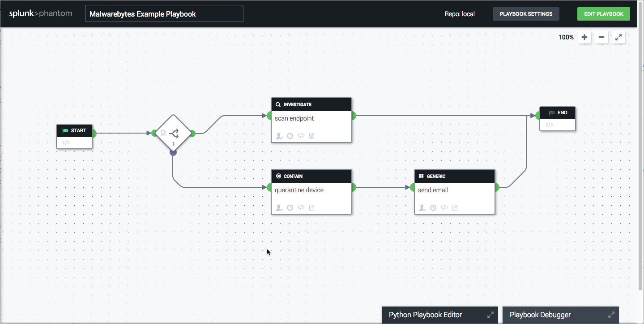Click the quarantine device action text
This screenshot has width=644, height=324.
coord(299,190)
